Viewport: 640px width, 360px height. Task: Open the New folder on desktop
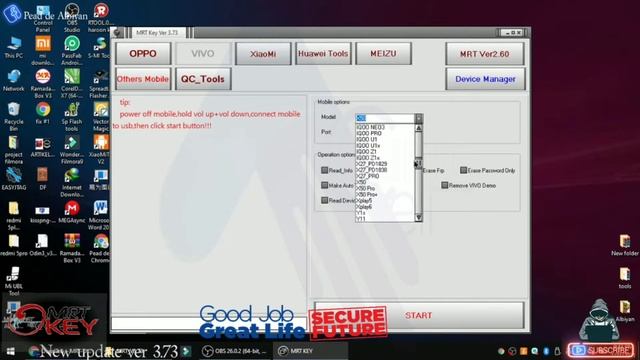pos(624,245)
